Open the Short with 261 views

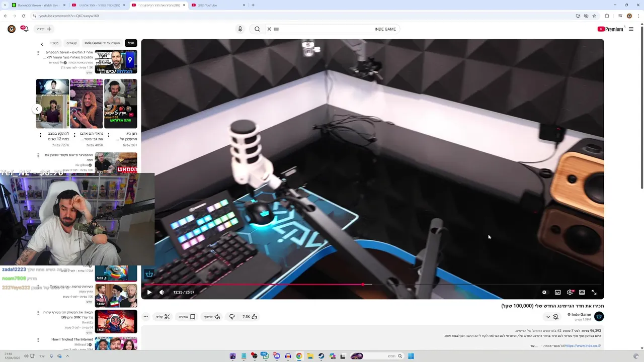[121, 104]
